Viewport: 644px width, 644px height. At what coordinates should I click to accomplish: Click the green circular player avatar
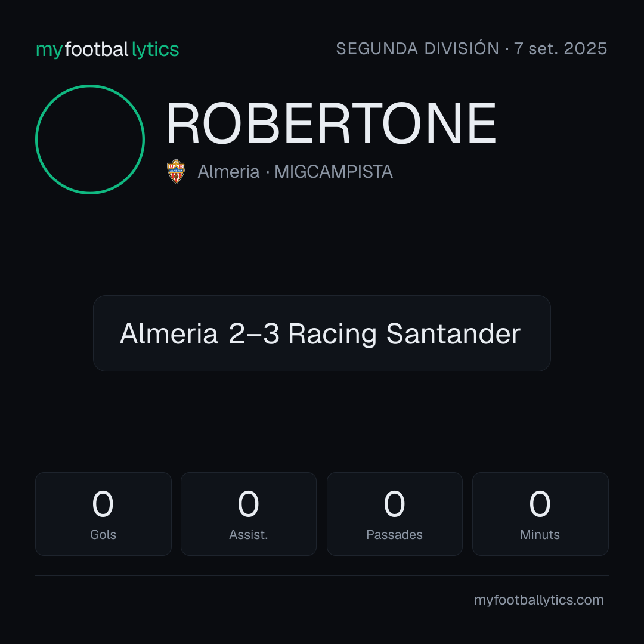click(x=90, y=140)
